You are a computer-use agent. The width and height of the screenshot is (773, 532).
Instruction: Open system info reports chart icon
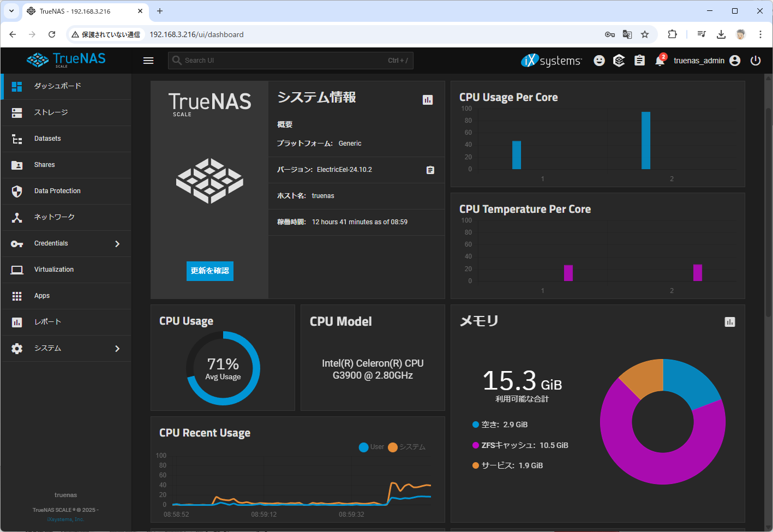[x=428, y=99]
